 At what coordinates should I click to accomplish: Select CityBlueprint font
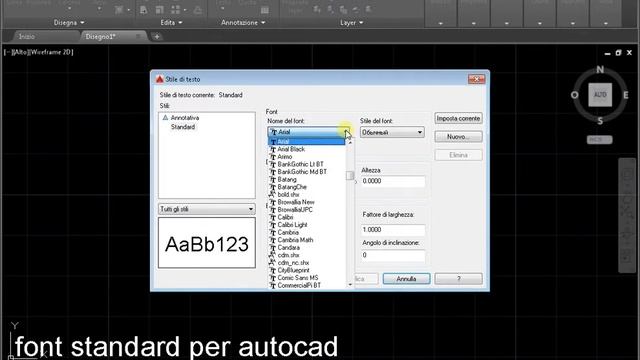click(x=293, y=270)
